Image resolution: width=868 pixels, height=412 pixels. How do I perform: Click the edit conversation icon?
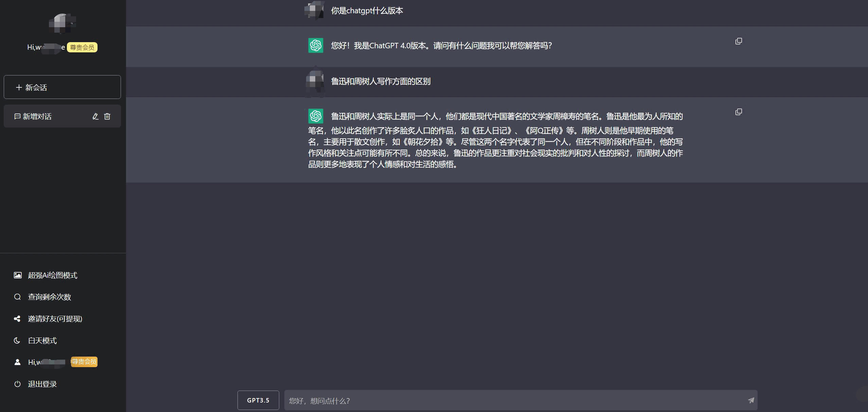(x=95, y=116)
